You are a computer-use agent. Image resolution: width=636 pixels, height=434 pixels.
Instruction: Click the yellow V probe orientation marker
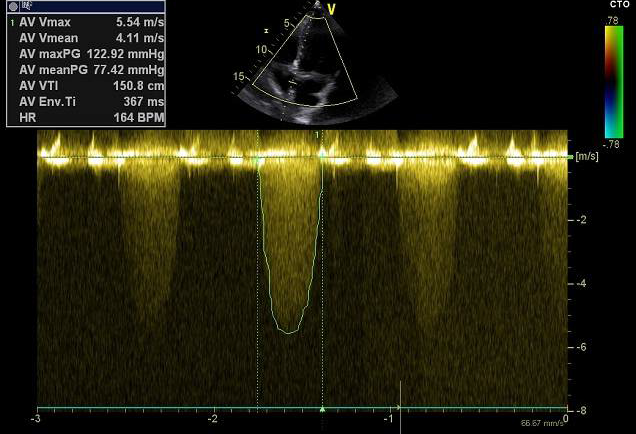(333, 10)
